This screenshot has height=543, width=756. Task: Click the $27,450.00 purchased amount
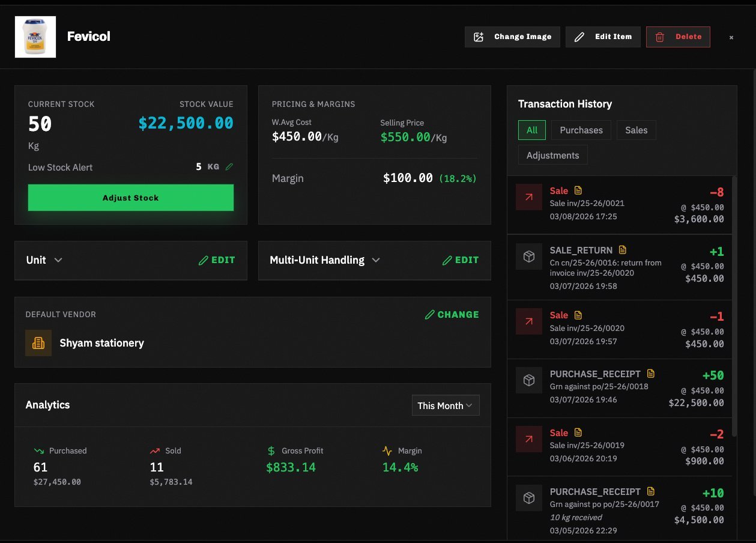coord(57,482)
